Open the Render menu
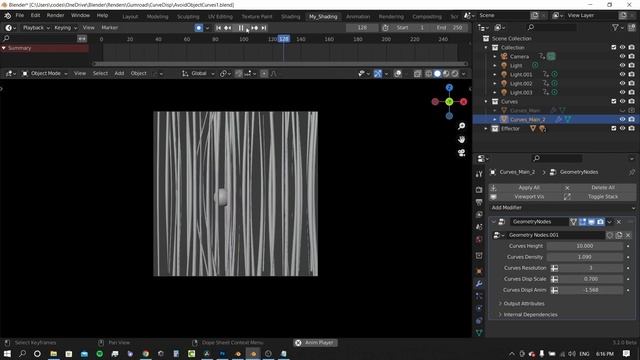The width and height of the screenshot is (640, 360). (x=56, y=15)
